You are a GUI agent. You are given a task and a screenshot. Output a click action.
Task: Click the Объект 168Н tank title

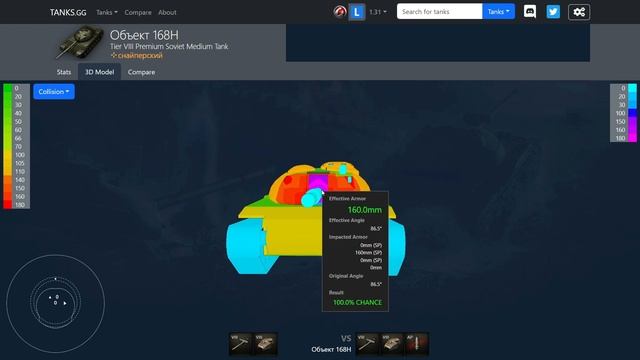pos(144,35)
